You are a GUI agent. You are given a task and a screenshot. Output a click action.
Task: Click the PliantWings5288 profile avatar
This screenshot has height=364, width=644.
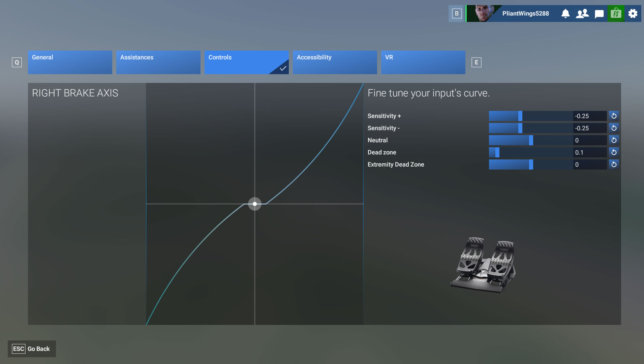click(x=484, y=13)
